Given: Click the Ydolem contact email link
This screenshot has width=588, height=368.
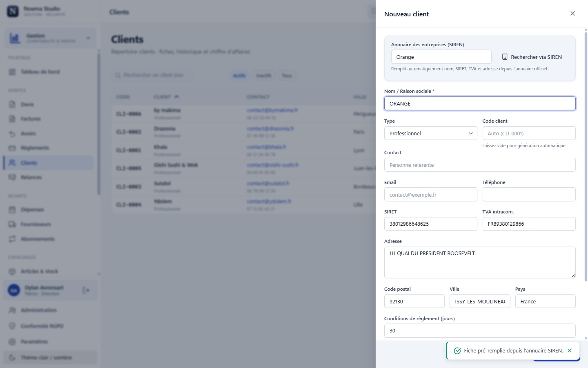Looking at the screenshot, I should [x=269, y=201].
